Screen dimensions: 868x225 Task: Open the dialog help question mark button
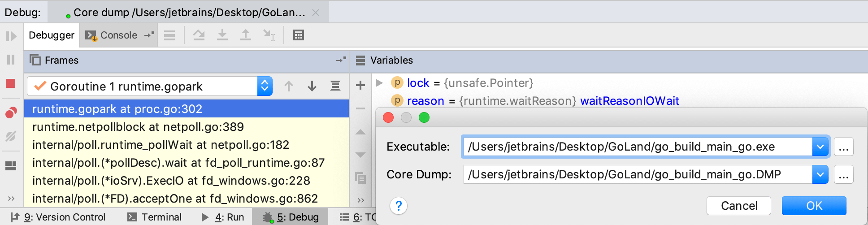coord(398,206)
